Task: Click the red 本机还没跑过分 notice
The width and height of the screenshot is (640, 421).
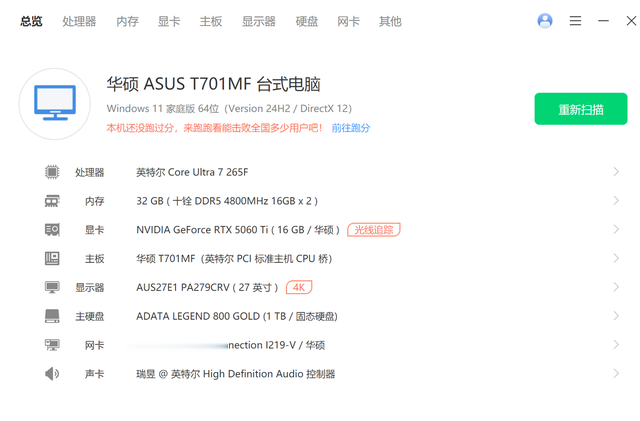Action: tap(215, 128)
